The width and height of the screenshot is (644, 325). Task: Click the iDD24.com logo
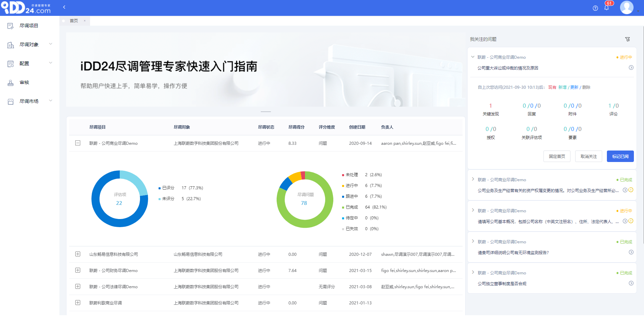tap(26, 8)
